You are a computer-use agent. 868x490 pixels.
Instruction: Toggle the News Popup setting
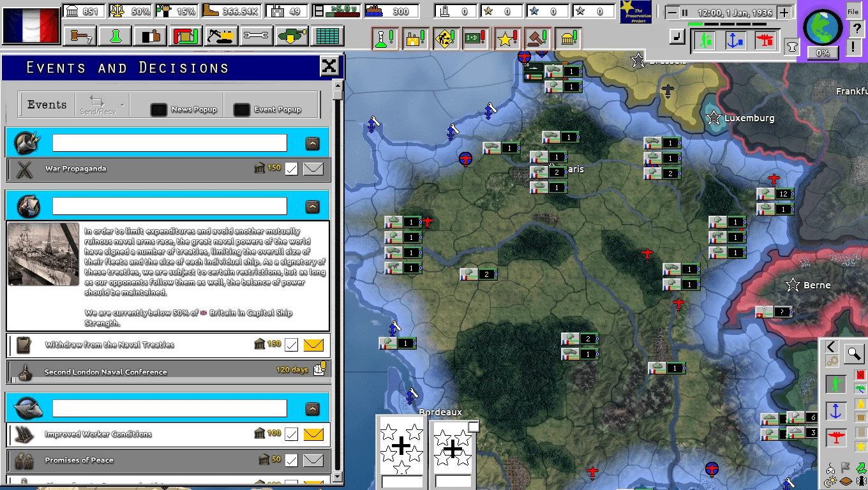158,109
